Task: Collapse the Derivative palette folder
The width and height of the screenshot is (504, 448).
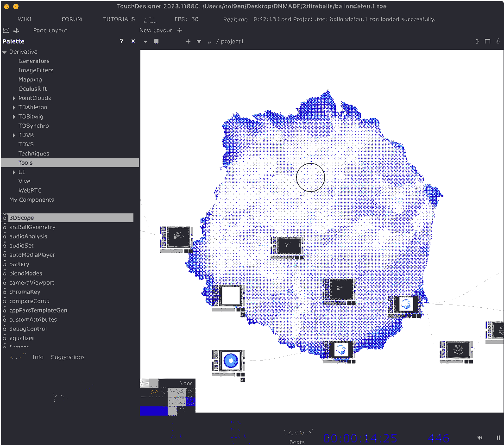Action: [x=5, y=52]
